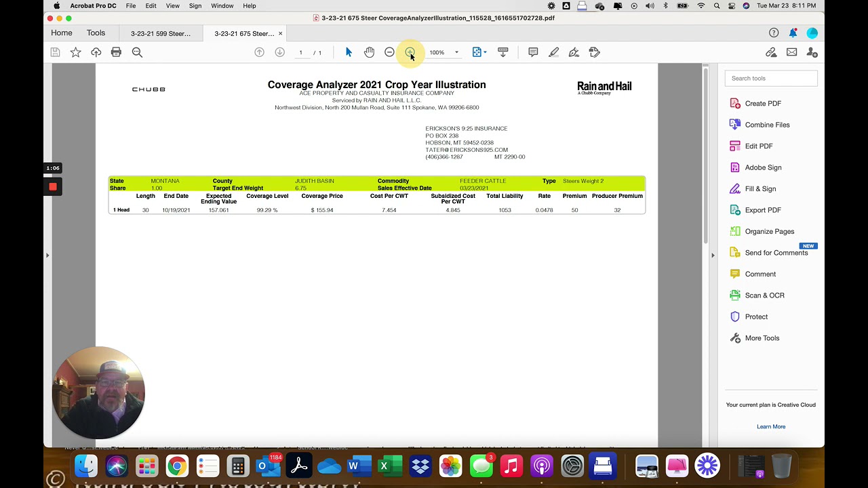This screenshot has height=488, width=868.
Task: Click the End Date cell 10/19/2021
Action: (176, 210)
